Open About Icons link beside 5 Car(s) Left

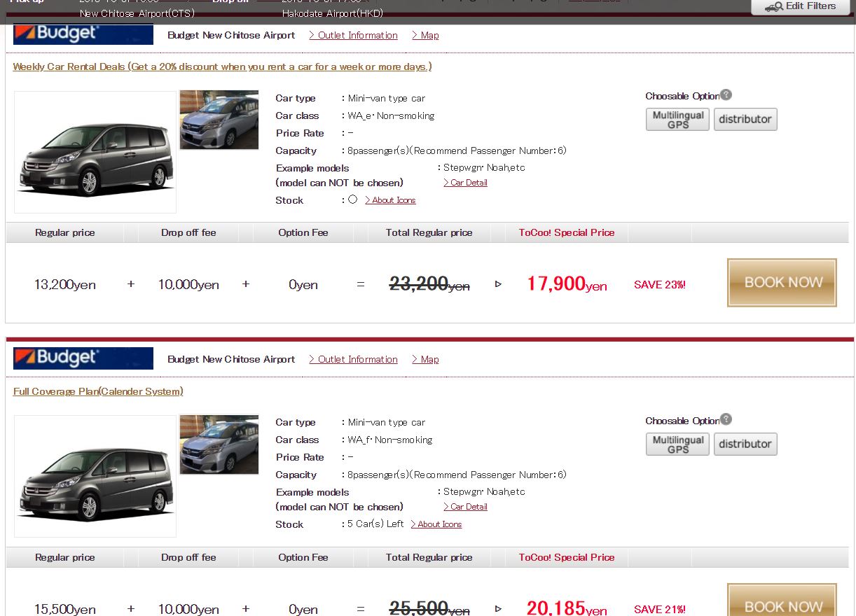436,524
